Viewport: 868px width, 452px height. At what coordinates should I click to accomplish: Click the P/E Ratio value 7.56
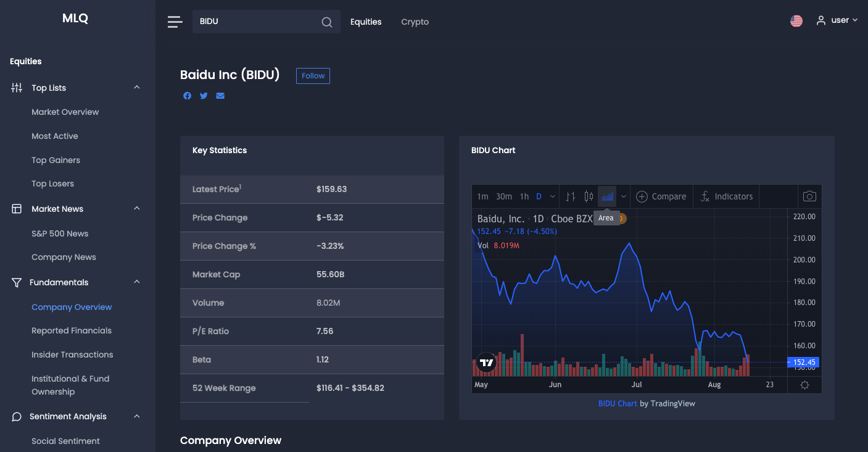click(324, 331)
